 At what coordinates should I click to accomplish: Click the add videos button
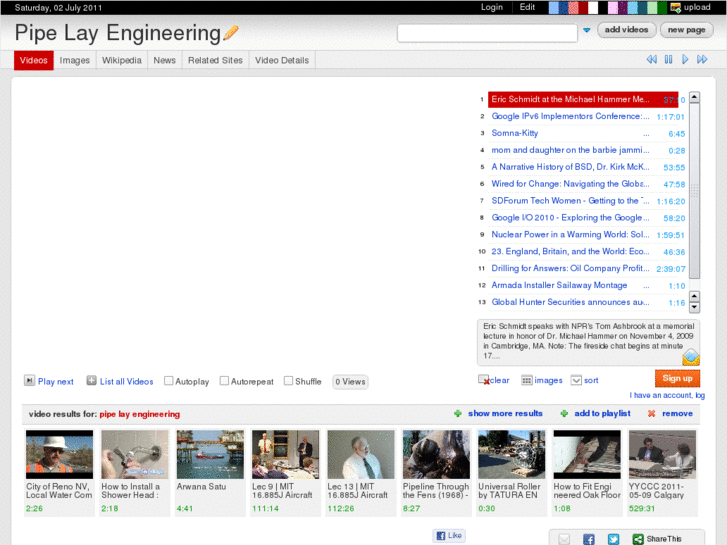(x=626, y=30)
